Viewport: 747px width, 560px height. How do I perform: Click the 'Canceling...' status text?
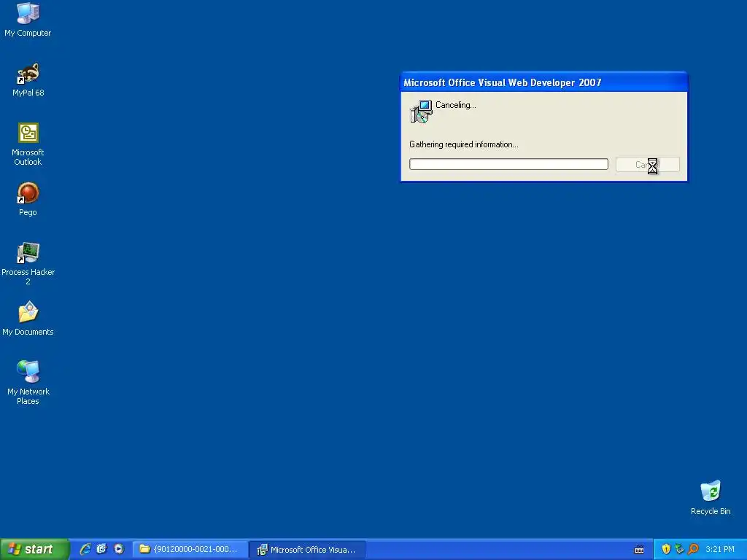455,105
